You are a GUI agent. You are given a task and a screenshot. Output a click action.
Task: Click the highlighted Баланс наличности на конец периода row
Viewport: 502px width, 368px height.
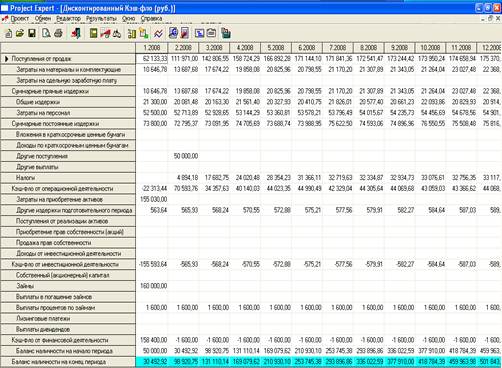pos(251,362)
